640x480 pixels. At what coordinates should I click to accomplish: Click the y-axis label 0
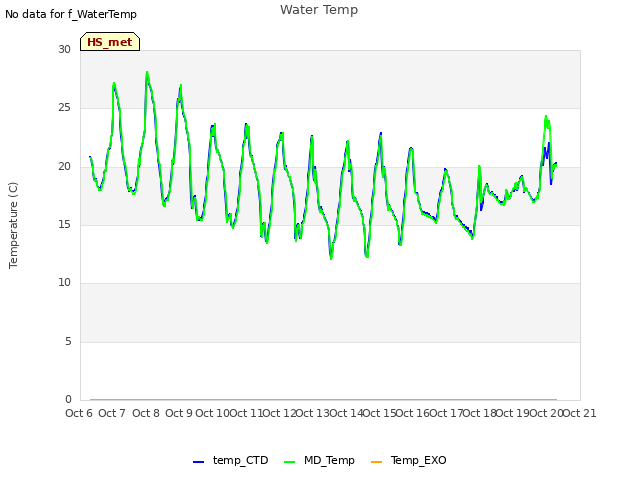(x=68, y=399)
